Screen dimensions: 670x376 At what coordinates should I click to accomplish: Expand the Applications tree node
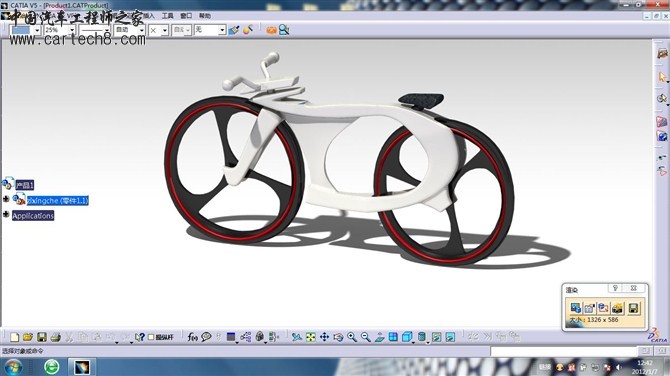(6, 214)
